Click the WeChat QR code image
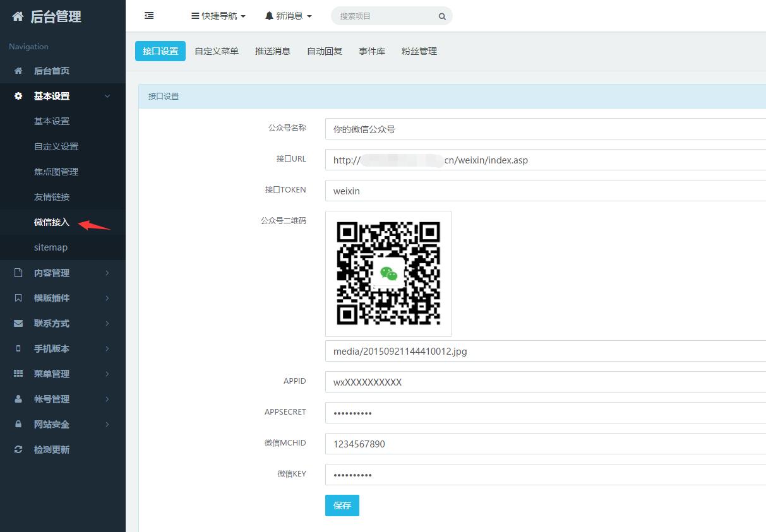This screenshot has width=766, height=532. tap(388, 273)
